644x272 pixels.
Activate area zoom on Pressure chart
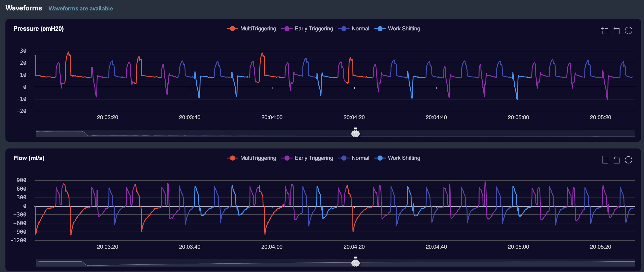pyautogui.click(x=604, y=30)
